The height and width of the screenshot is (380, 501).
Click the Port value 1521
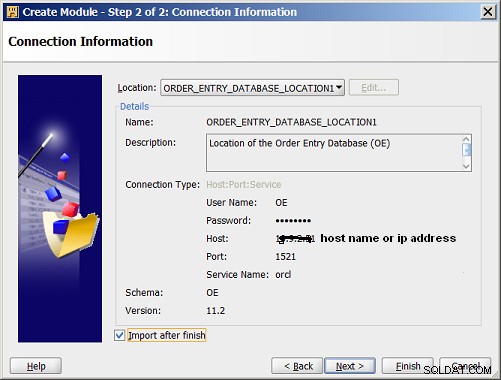click(285, 257)
